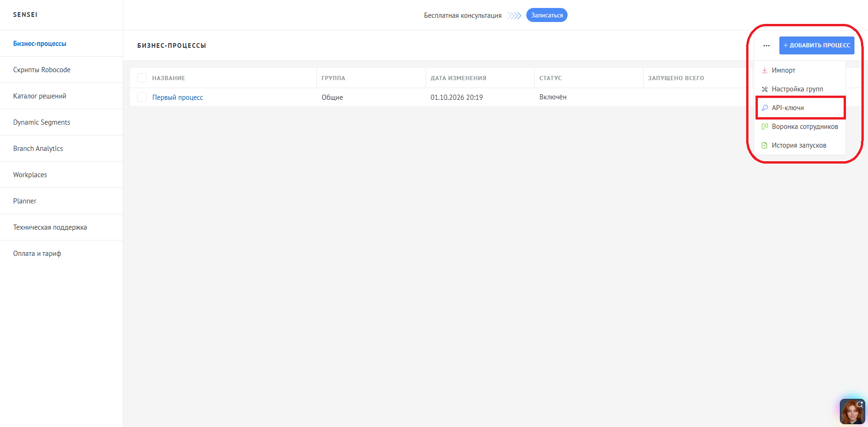
Task: Click the API keys key icon
Action: [x=764, y=108]
